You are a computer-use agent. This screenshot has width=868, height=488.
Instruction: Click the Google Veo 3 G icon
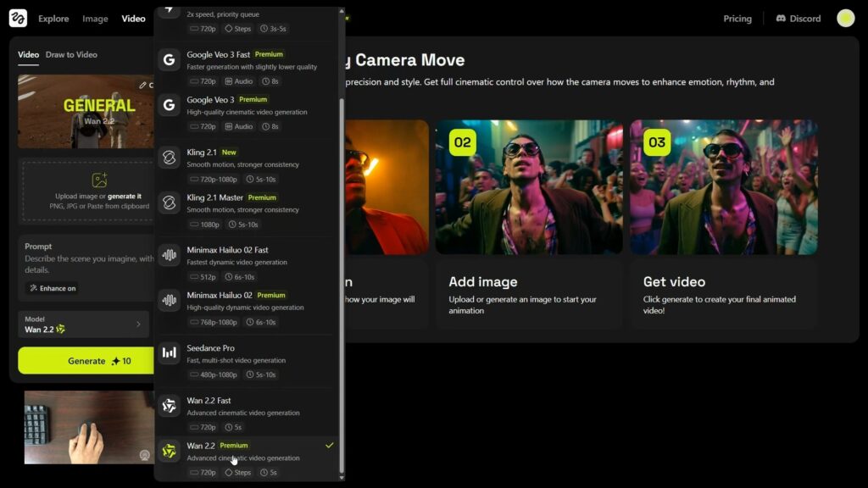[x=169, y=105]
